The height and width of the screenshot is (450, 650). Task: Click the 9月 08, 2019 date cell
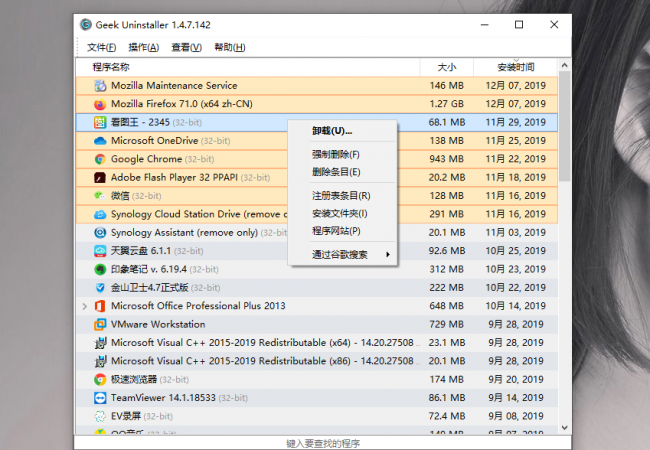coord(516,416)
